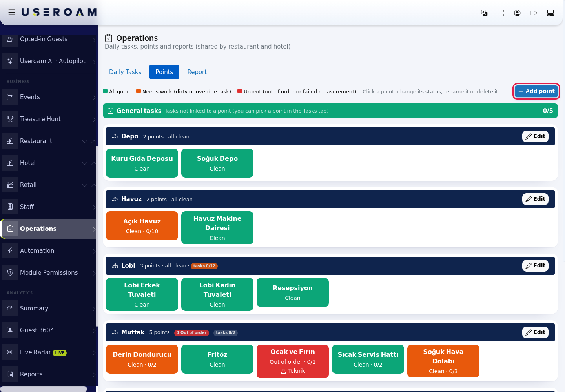The image size is (565, 392).
Task: Click the Add point button
Action: point(536,91)
